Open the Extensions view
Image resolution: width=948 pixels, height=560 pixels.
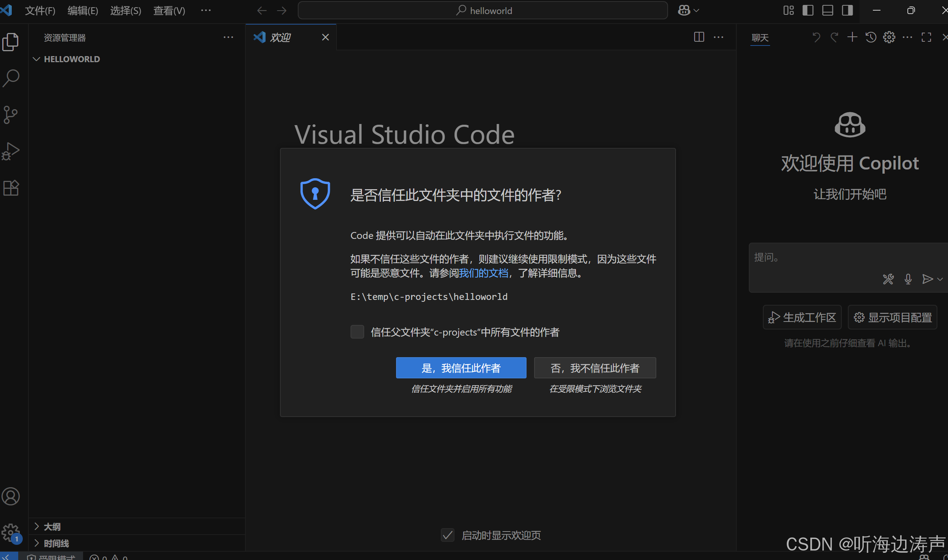11,187
